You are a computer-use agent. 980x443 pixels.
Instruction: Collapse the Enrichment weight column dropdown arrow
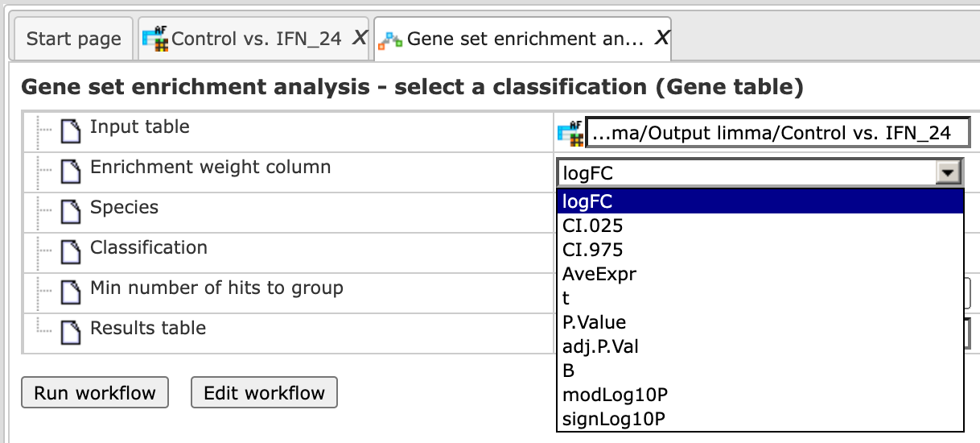tap(950, 172)
